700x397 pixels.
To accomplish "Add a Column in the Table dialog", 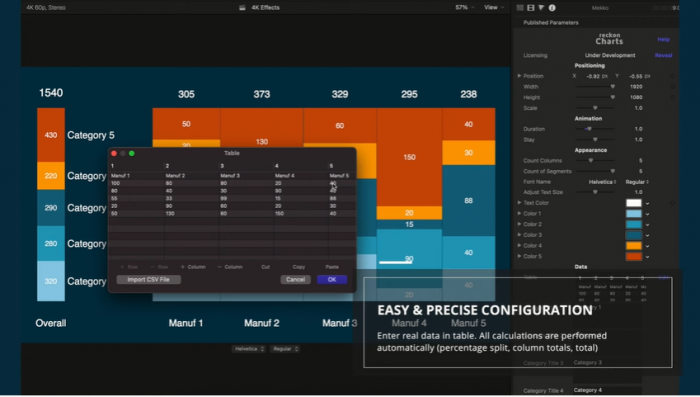I will (193, 267).
